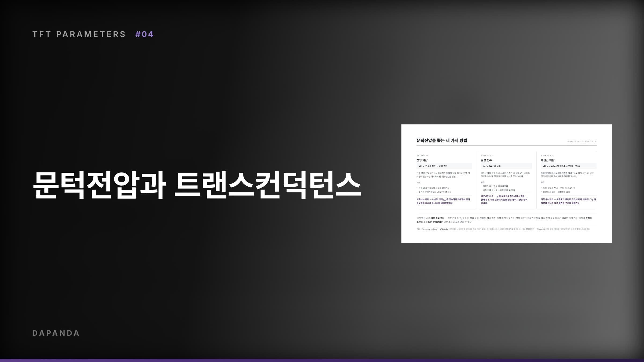
Task: Click the '제곱근 외삽' method heading
Action: coord(547,160)
